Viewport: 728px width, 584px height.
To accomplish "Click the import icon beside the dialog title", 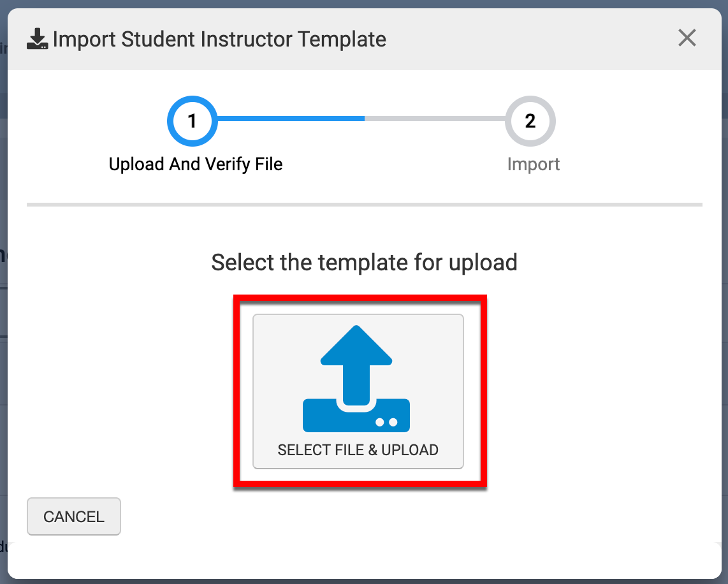I will tap(38, 40).
